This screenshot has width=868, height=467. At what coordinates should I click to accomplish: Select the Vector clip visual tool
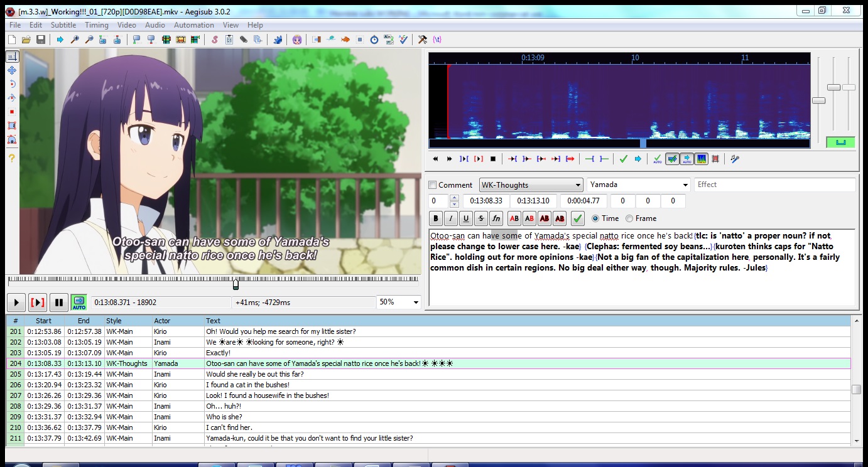(12, 139)
